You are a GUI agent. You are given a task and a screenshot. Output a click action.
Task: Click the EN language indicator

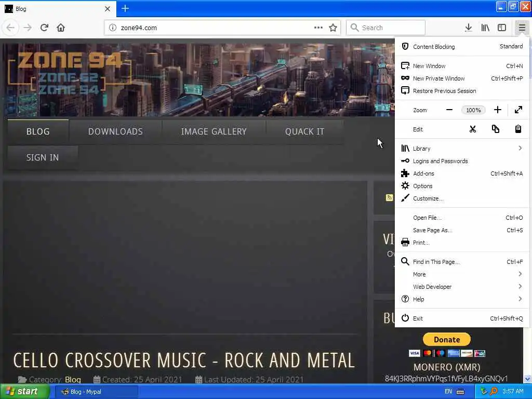(x=448, y=392)
